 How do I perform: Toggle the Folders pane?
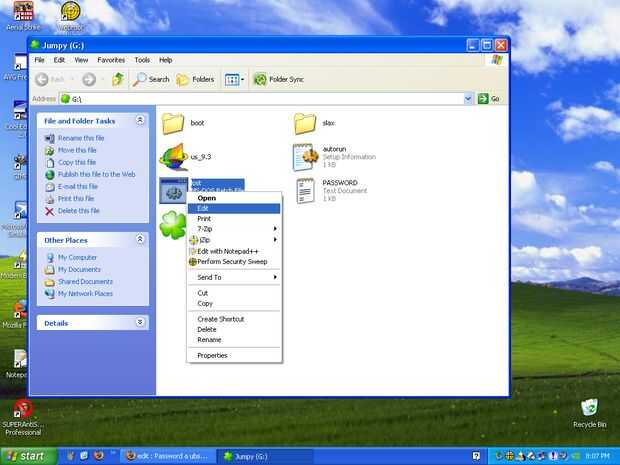pyautogui.click(x=195, y=79)
